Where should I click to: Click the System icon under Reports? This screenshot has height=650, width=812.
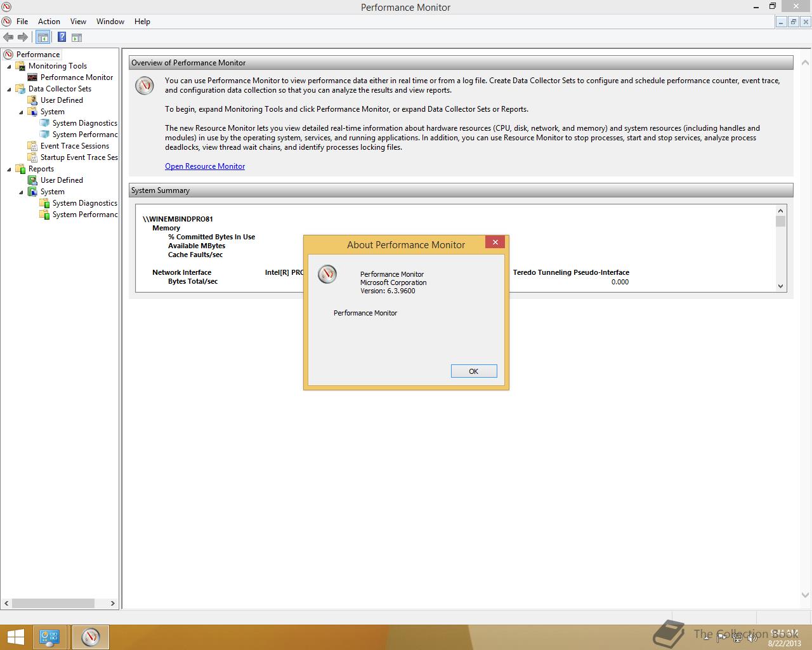[x=32, y=192]
